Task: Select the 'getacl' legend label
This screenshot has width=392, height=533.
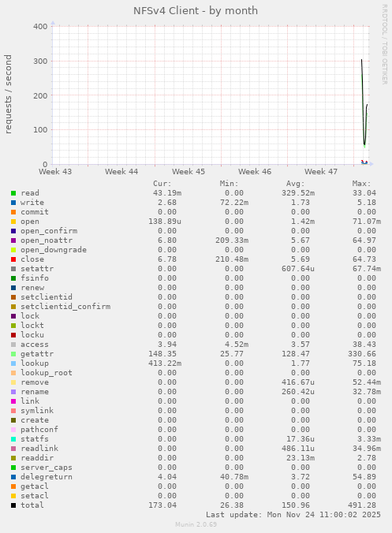Action: (x=35, y=486)
